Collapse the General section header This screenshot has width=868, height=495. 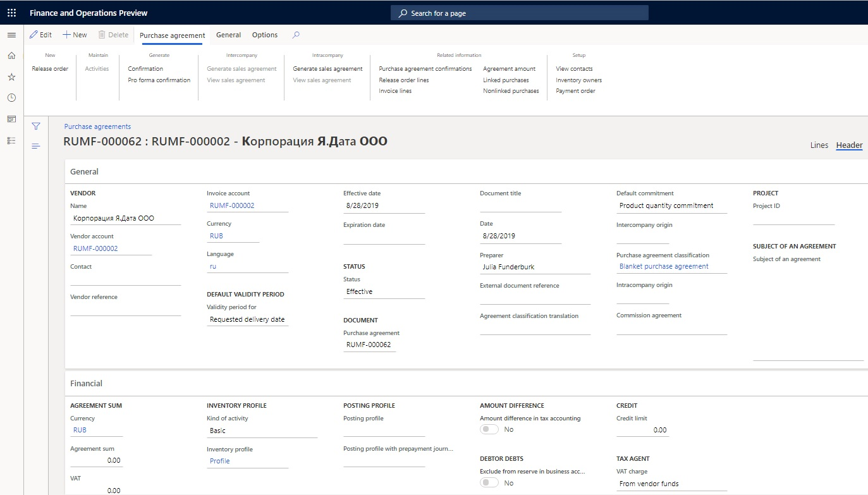466,171
